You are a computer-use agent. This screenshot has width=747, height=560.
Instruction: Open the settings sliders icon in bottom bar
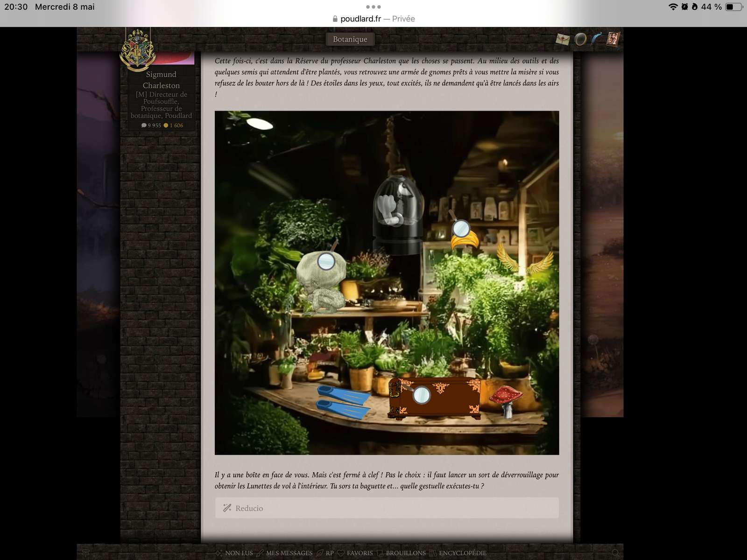[x=86, y=553]
